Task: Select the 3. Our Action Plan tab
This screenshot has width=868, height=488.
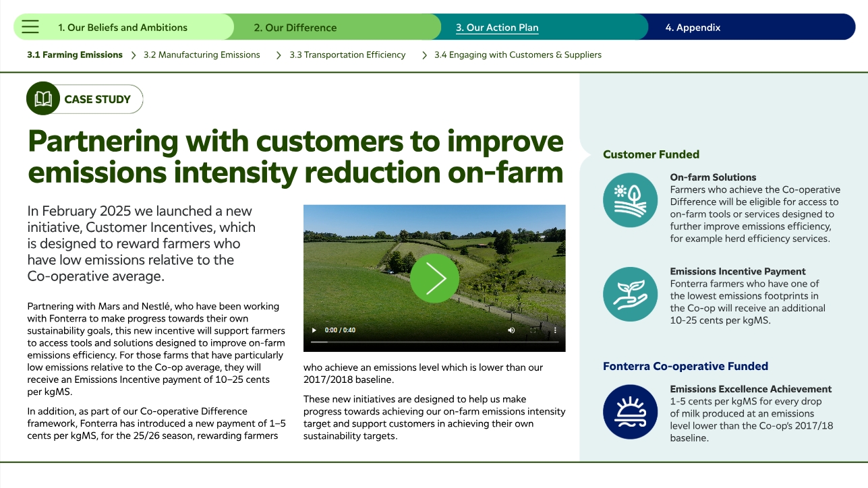Action: [497, 28]
